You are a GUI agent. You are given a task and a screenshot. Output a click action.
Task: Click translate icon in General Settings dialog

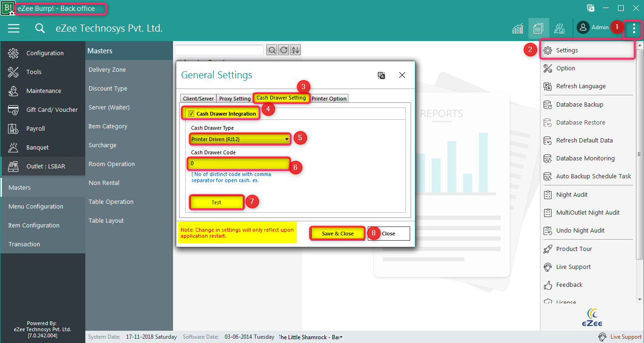(x=381, y=75)
